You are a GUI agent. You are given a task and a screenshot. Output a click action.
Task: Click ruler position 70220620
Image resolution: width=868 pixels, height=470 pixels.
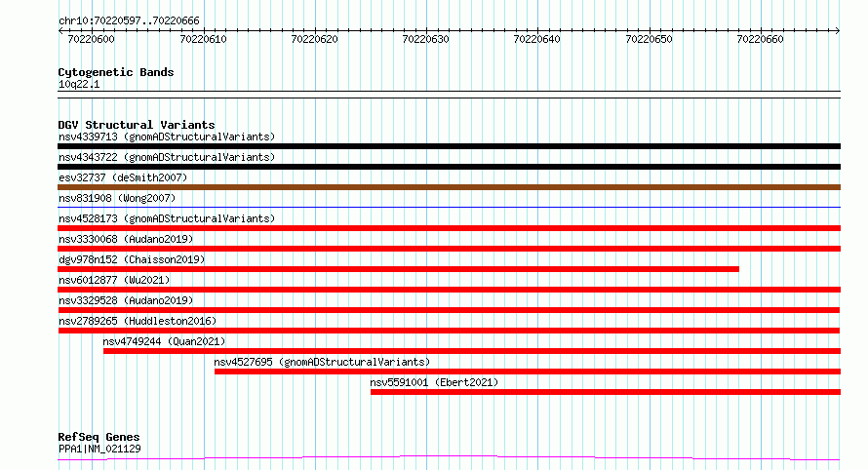point(314,39)
